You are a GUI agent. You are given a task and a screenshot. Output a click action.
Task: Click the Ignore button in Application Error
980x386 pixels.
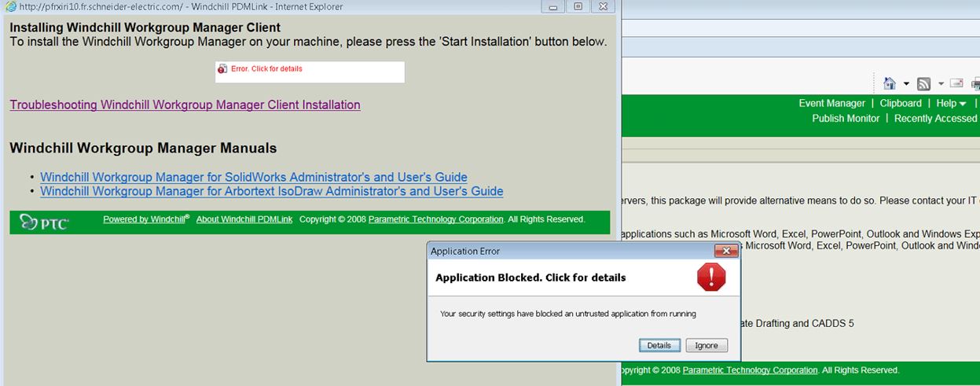pyautogui.click(x=707, y=345)
